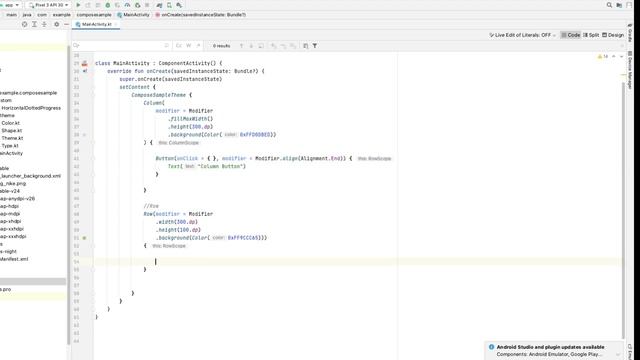
Task: Select Type.kt in the project tree
Action: (x=10, y=146)
